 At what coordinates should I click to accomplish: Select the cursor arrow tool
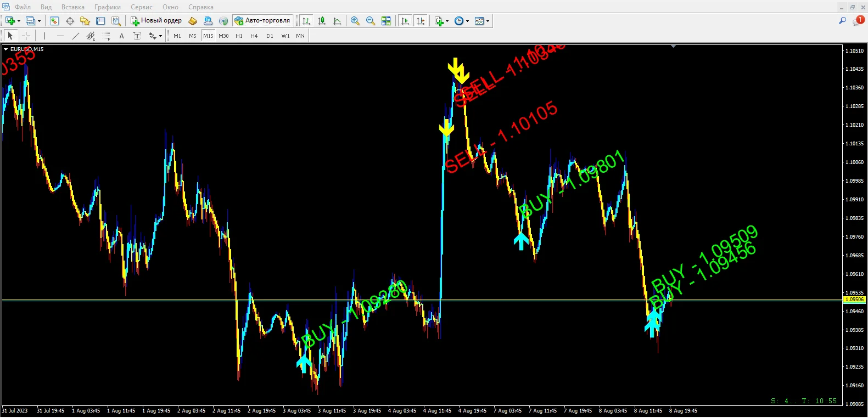click(10, 36)
